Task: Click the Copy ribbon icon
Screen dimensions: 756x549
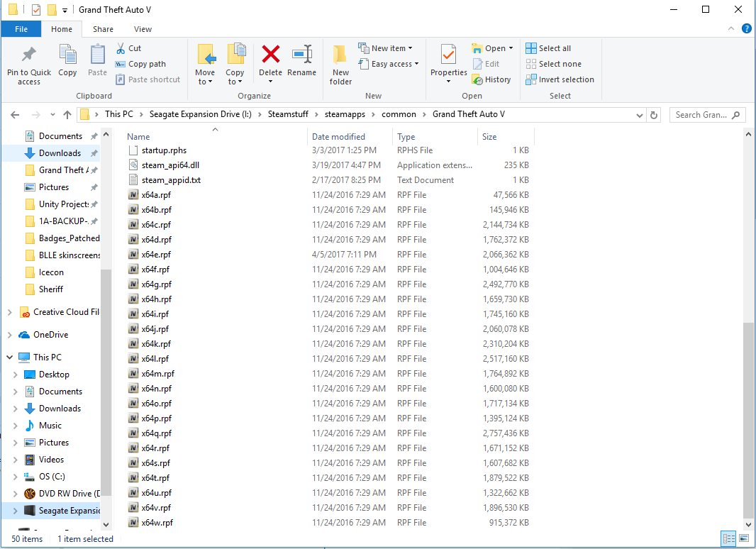Action: 67,60
